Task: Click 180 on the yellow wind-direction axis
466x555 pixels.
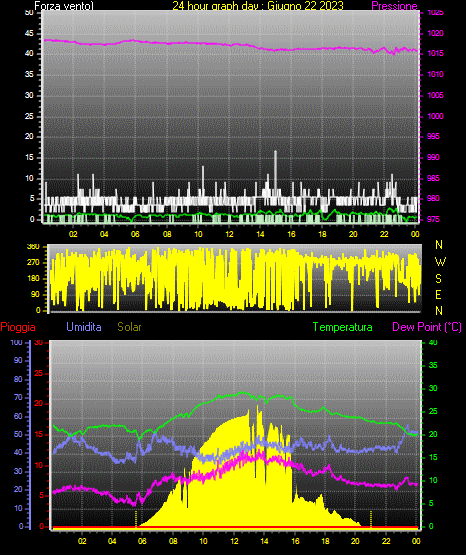Action: (33, 279)
